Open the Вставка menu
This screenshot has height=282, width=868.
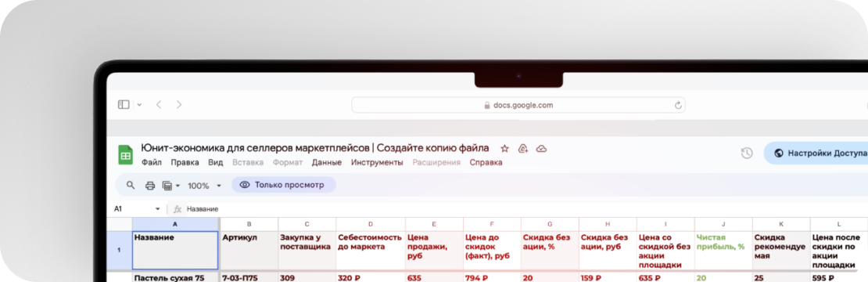click(x=248, y=162)
